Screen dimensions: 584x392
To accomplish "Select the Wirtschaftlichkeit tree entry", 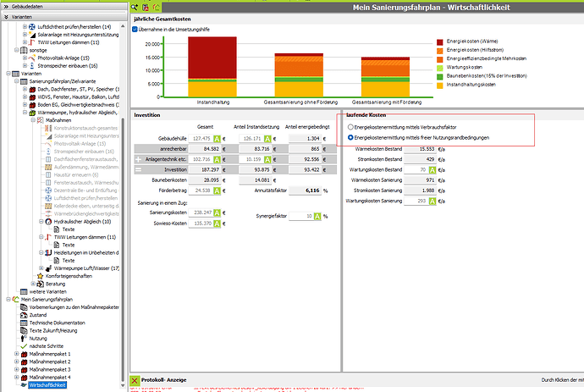I will click(47, 385).
